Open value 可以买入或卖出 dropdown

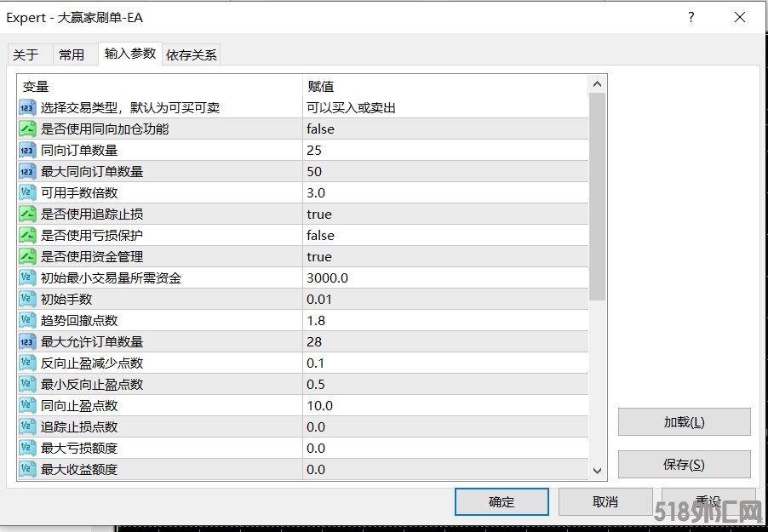[445, 108]
